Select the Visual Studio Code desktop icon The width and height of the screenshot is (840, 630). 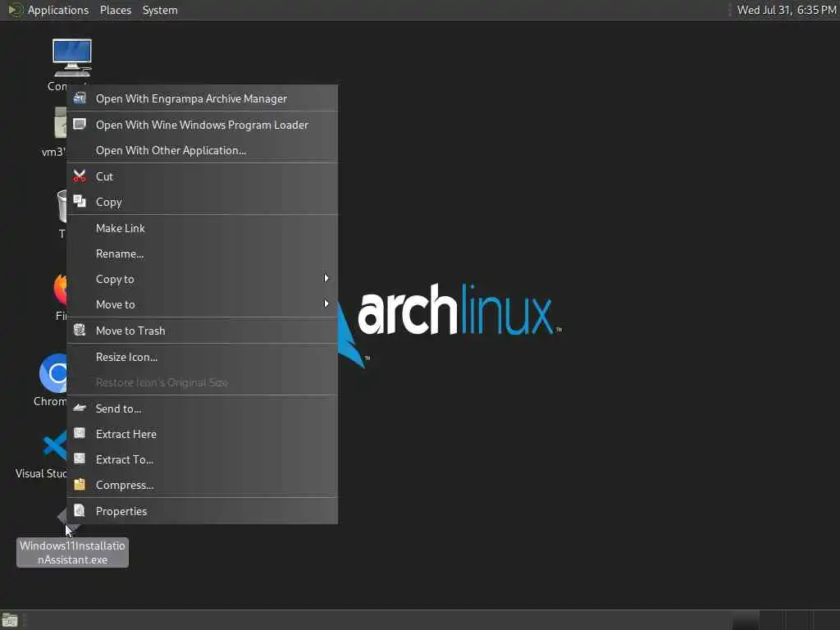tap(55, 445)
